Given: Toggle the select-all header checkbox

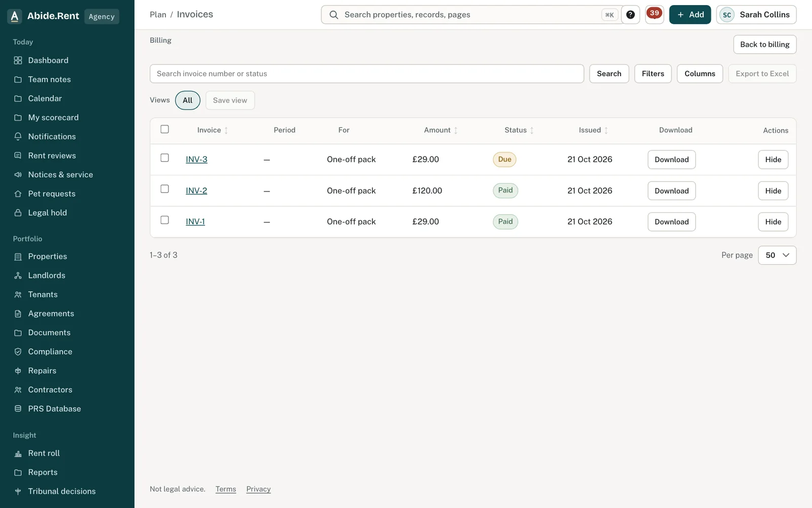Looking at the screenshot, I should (164, 129).
